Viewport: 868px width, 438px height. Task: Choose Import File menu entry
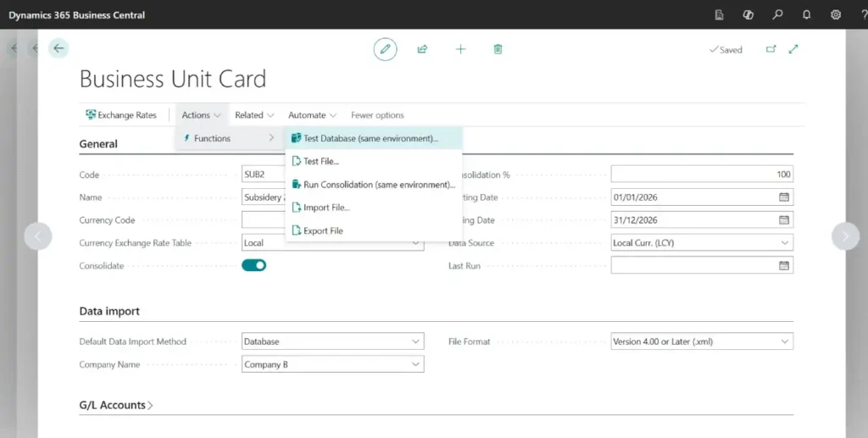[374, 208]
